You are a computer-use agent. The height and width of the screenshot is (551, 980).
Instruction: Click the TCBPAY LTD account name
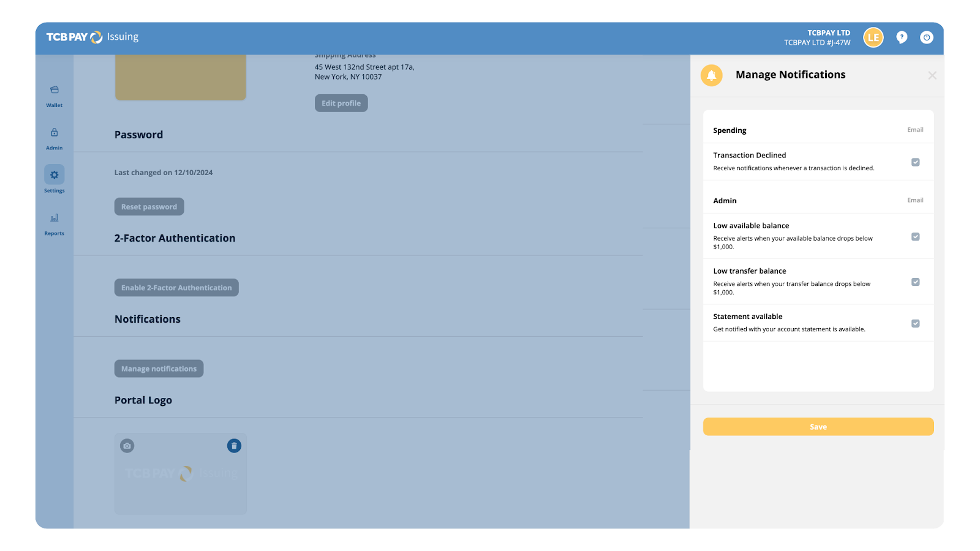pyautogui.click(x=829, y=33)
